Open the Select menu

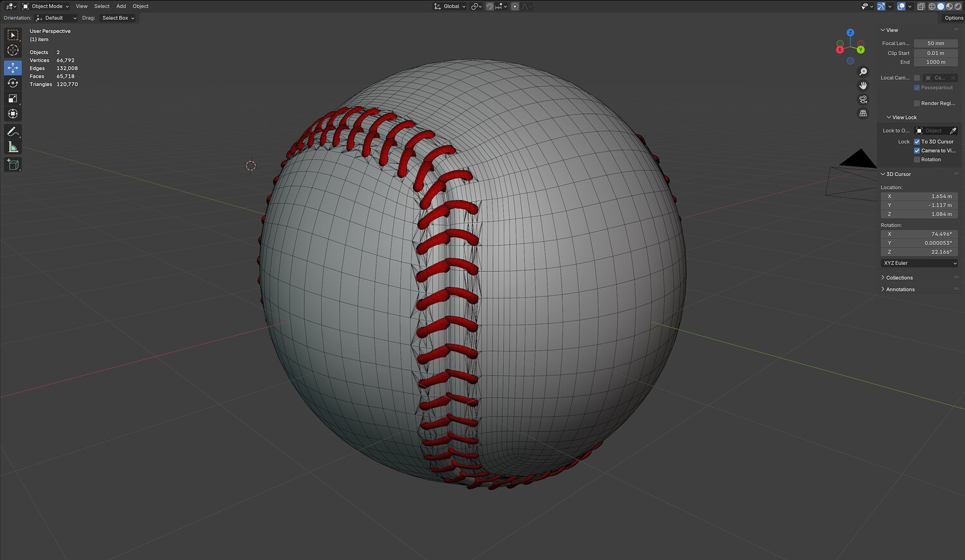pos(102,6)
